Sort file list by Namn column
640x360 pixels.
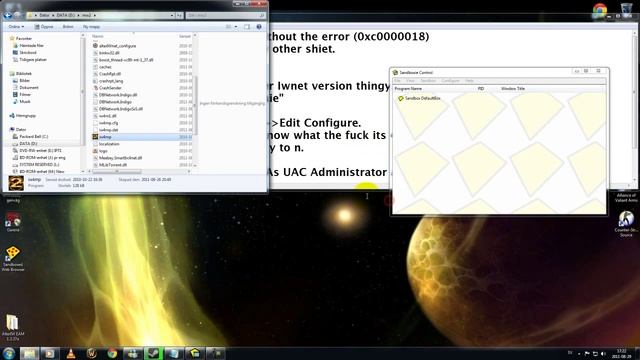[x=98, y=36]
